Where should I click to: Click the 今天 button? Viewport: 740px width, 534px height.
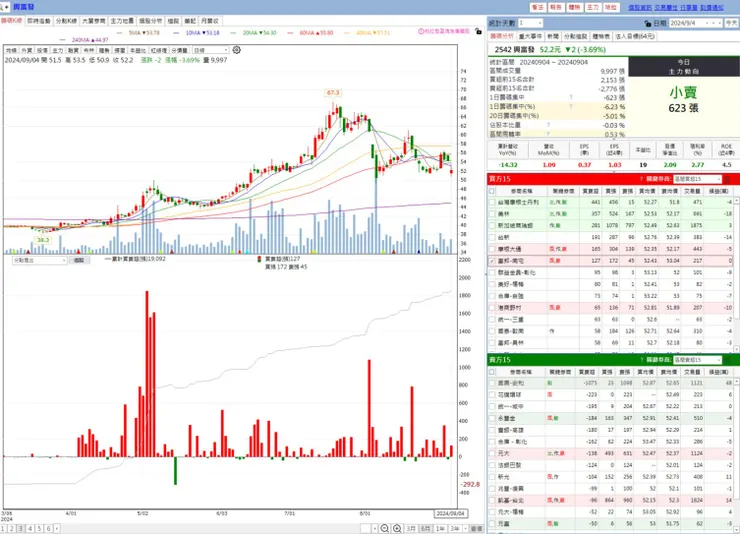point(731,23)
